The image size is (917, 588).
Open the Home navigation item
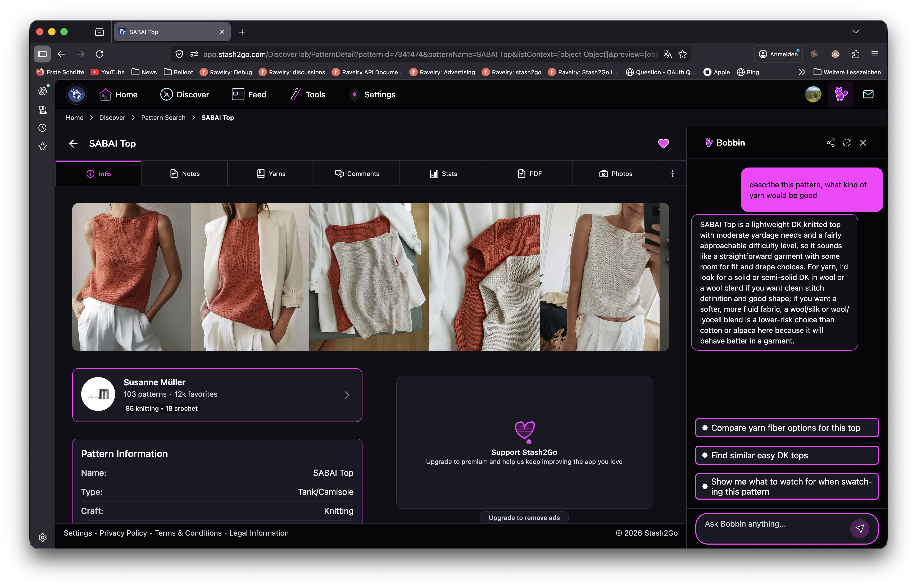click(118, 94)
